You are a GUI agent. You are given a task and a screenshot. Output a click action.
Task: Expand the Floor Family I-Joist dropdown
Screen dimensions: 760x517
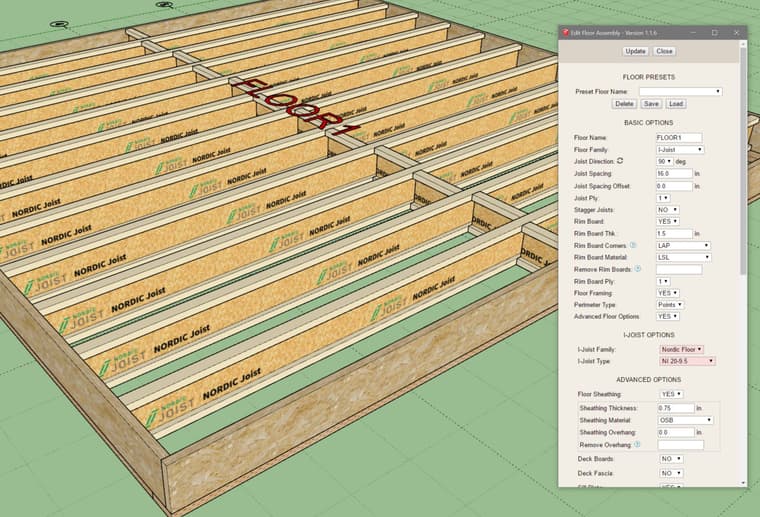point(679,149)
